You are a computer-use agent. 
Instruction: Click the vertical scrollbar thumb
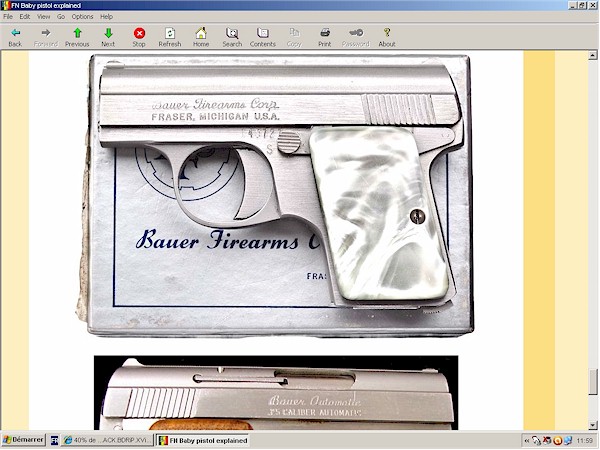[593, 382]
